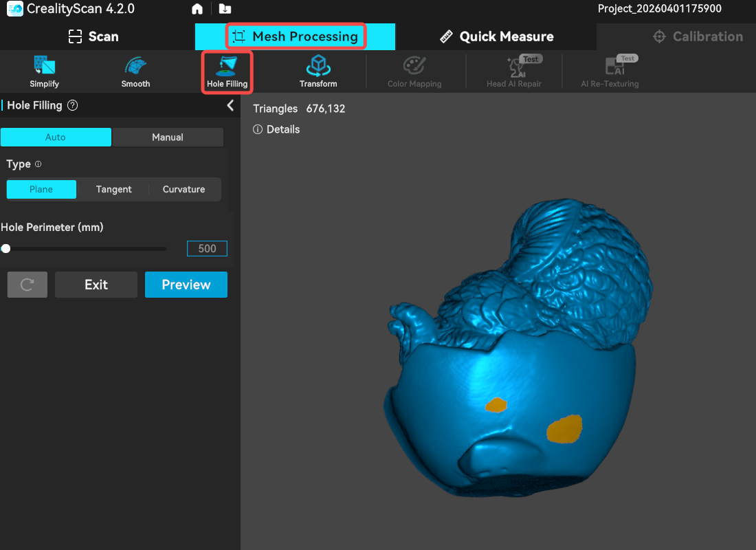
Task: Switch to the Scan tab
Action: [93, 36]
